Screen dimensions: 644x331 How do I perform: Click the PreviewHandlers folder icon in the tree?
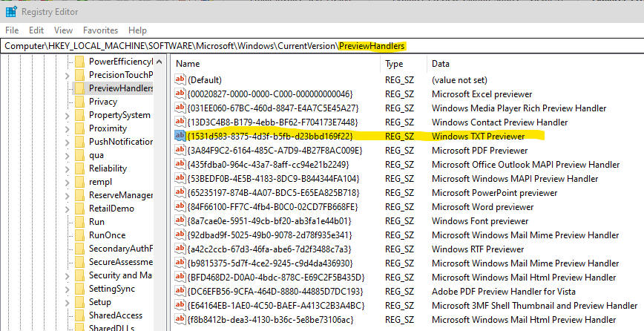[x=79, y=88]
